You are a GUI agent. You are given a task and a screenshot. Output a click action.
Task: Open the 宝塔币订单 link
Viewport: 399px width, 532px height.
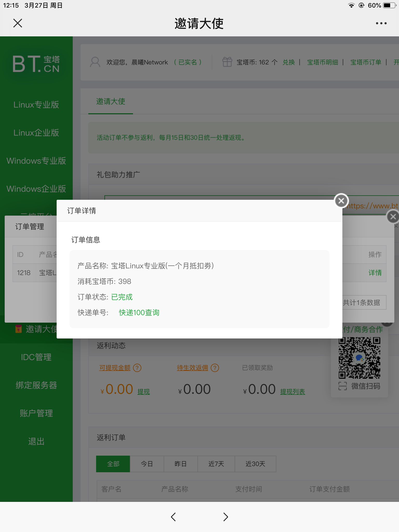[366, 62]
